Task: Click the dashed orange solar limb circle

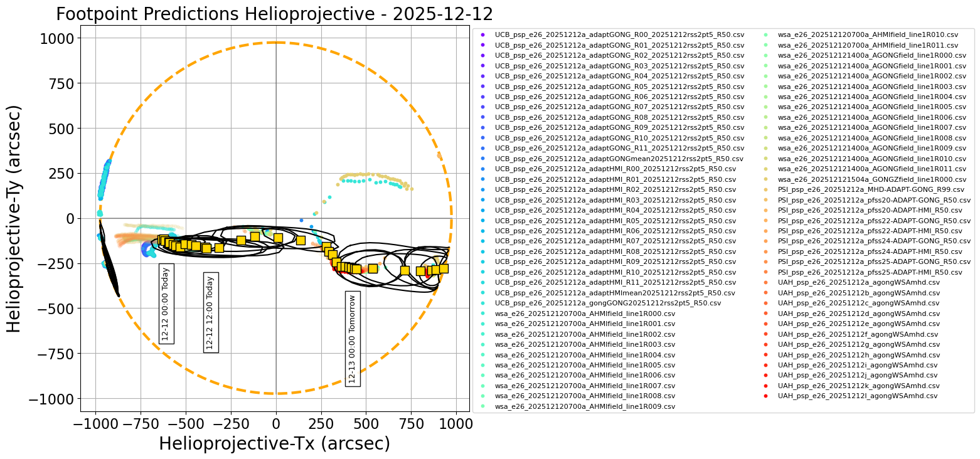Action: pos(275,41)
